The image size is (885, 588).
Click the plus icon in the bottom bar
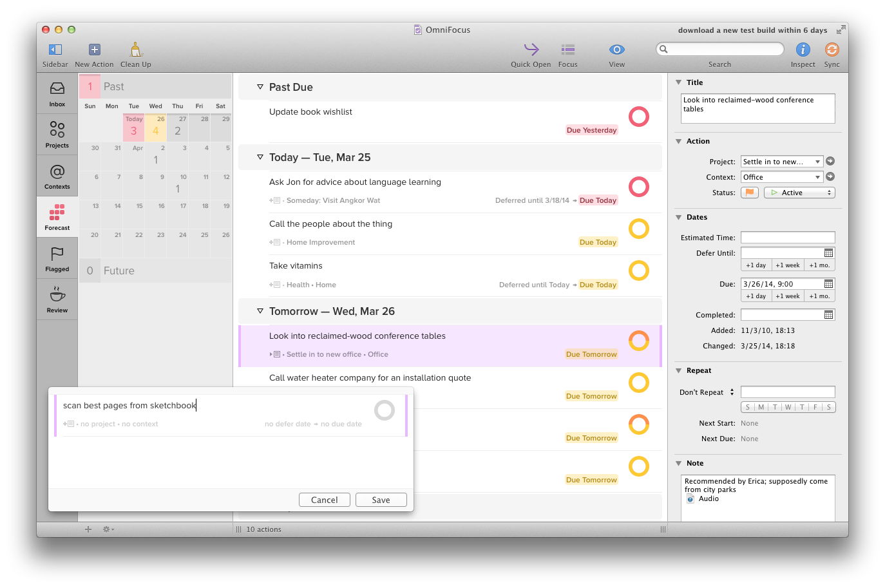click(88, 529)
